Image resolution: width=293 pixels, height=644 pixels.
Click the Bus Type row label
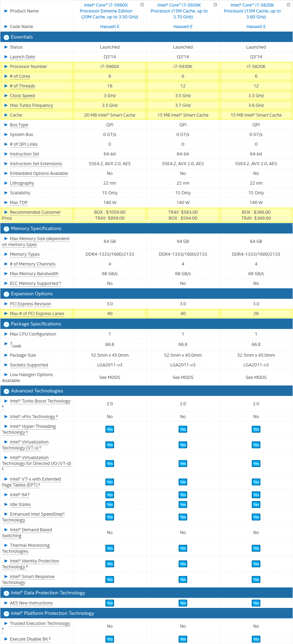(19, 125)
